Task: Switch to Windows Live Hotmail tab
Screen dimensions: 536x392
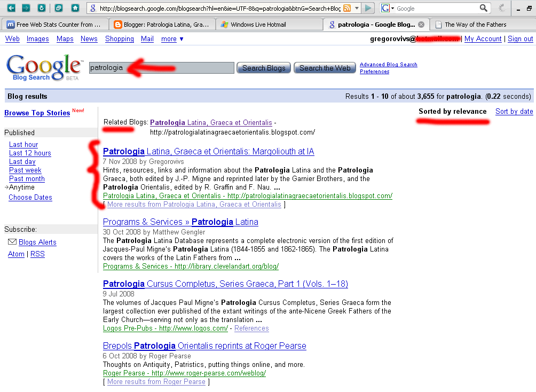Action: pos(269,24)
